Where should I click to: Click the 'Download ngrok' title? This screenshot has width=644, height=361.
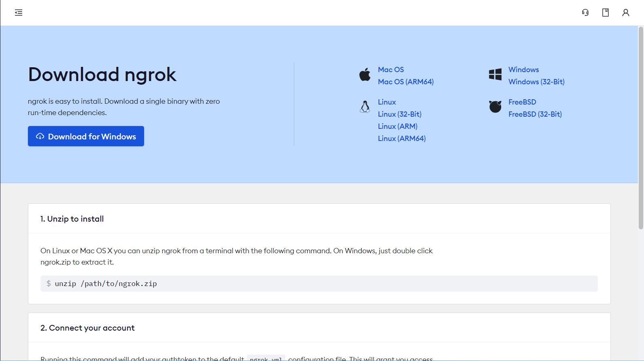point(102,75)
